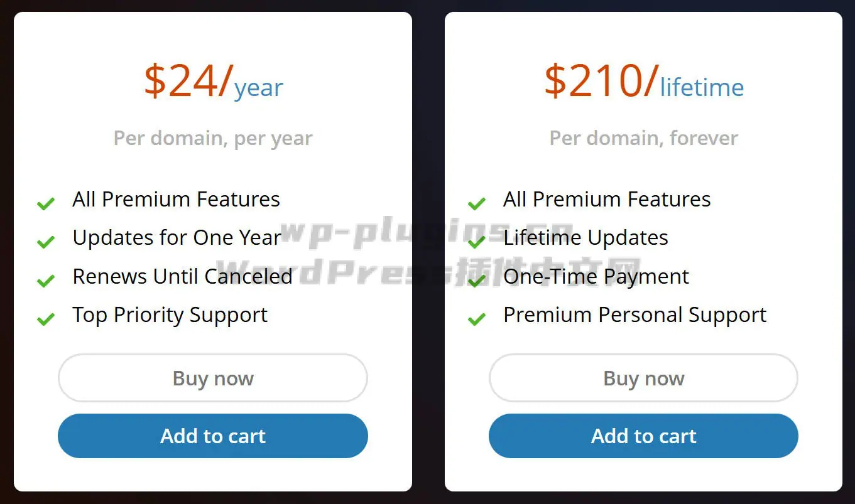Click checkmark beside lifetime All Premium Features

(x=477, y=203)
